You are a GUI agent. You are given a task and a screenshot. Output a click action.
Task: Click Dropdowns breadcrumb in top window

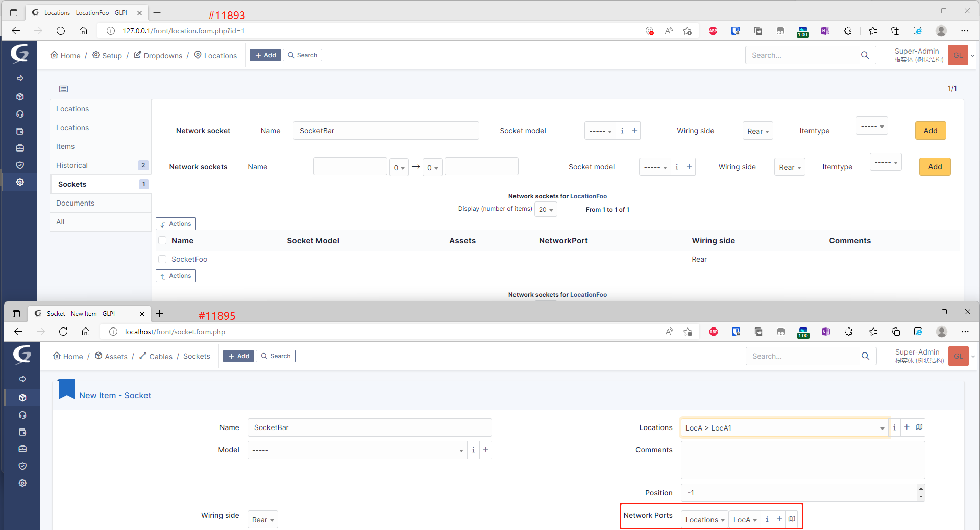(x=158, y=55)
